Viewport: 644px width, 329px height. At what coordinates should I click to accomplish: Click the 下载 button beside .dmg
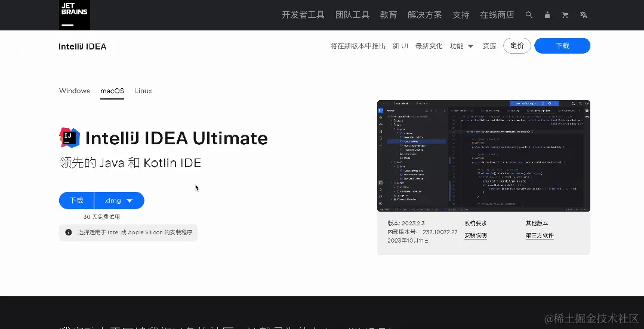point(76,201)
